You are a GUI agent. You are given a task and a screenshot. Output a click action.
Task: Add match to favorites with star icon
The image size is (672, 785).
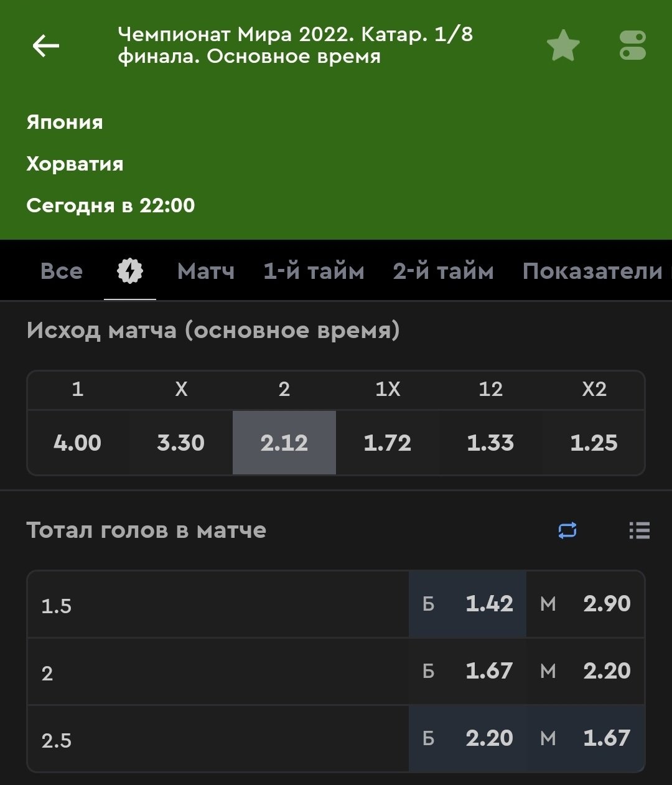point(563,45)
